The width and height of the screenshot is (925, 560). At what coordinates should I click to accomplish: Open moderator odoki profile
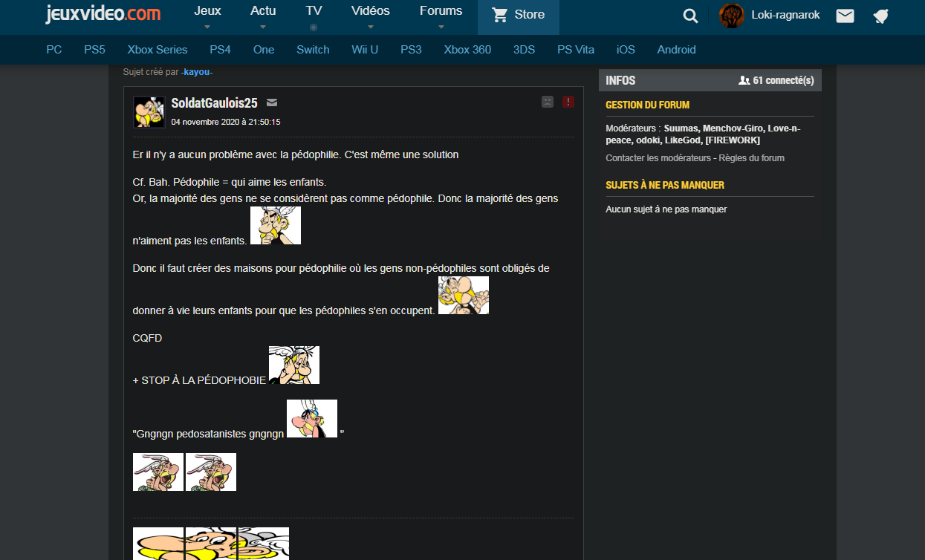(647, 140)
